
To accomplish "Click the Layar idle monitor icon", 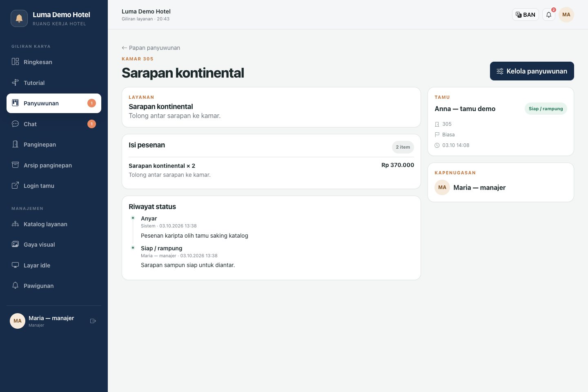I will coord(15,265).
